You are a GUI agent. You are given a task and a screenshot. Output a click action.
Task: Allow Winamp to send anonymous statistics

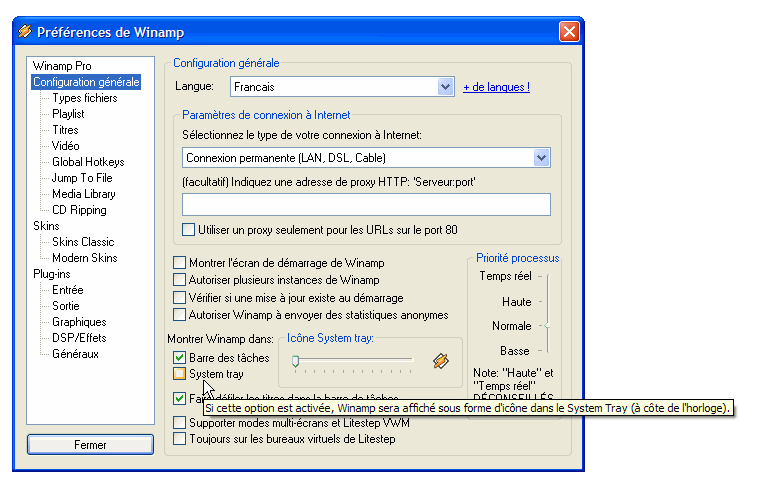tap(179, 315)
